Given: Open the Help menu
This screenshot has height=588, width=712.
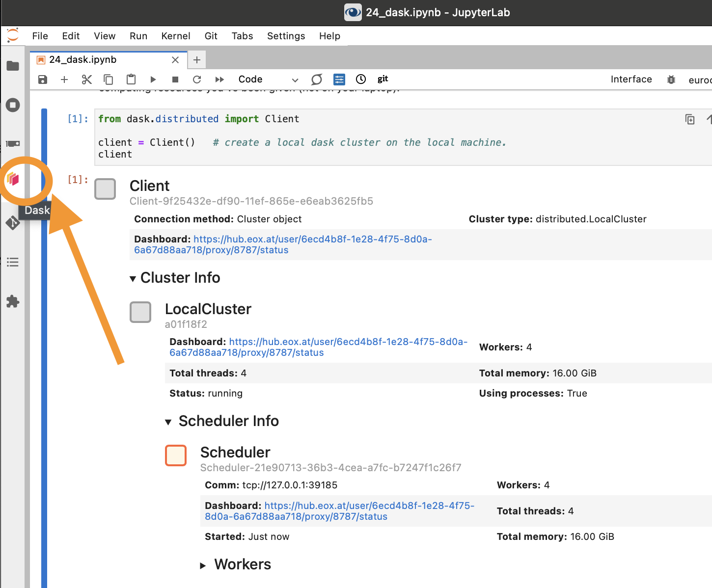Looking at the screenshot, I should click(x=329, y=36).
